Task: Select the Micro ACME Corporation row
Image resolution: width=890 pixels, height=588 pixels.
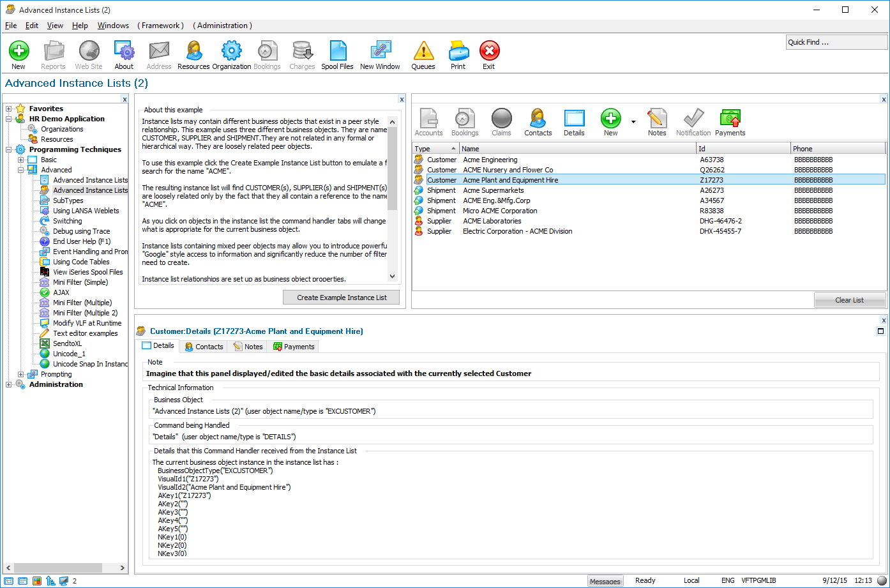Action: [x=649, y=211]
